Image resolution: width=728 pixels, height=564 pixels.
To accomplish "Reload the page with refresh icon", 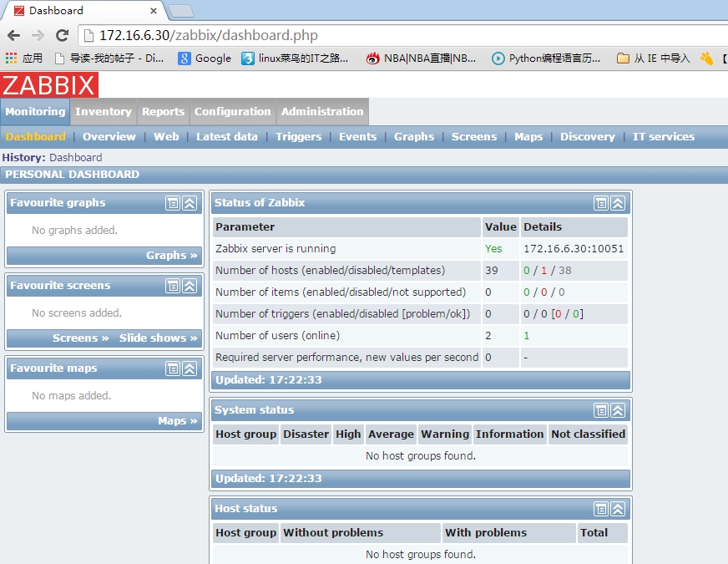I will (x=63, y=35).
